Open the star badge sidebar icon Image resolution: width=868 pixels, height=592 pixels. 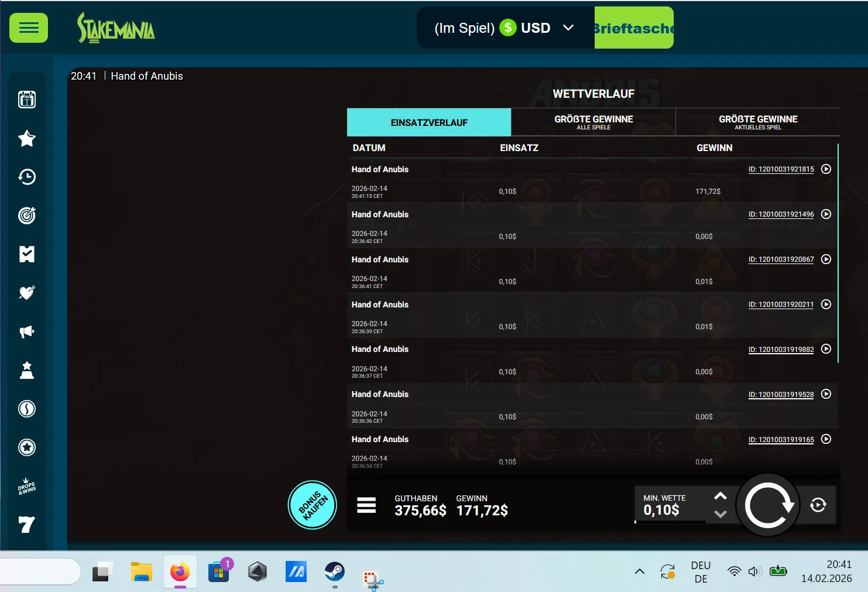point(27,447)
